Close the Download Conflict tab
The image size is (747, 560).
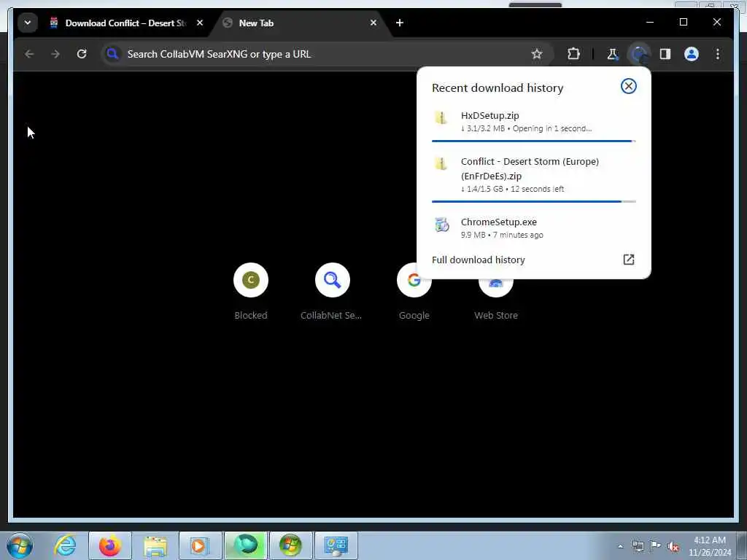pos(200,23)
